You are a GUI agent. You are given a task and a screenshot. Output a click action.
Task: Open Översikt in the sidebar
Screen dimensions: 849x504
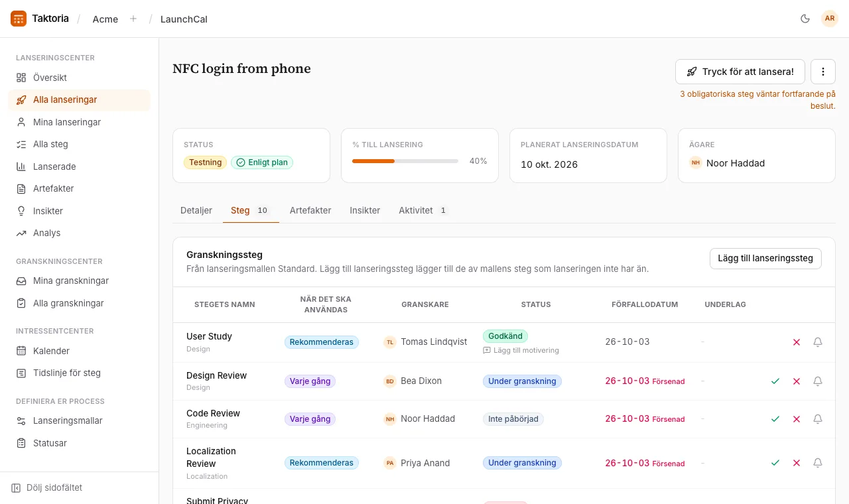pos(80,78)
